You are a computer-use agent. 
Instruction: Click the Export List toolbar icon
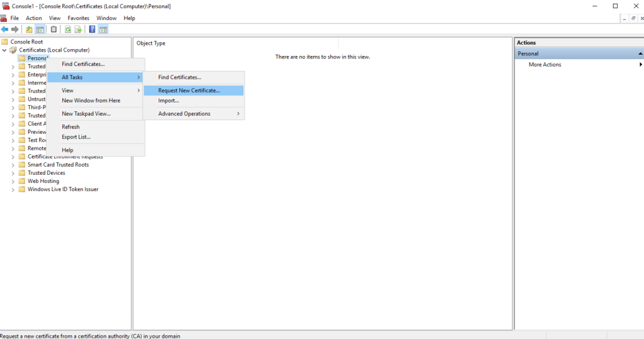(x=78, y=29)
